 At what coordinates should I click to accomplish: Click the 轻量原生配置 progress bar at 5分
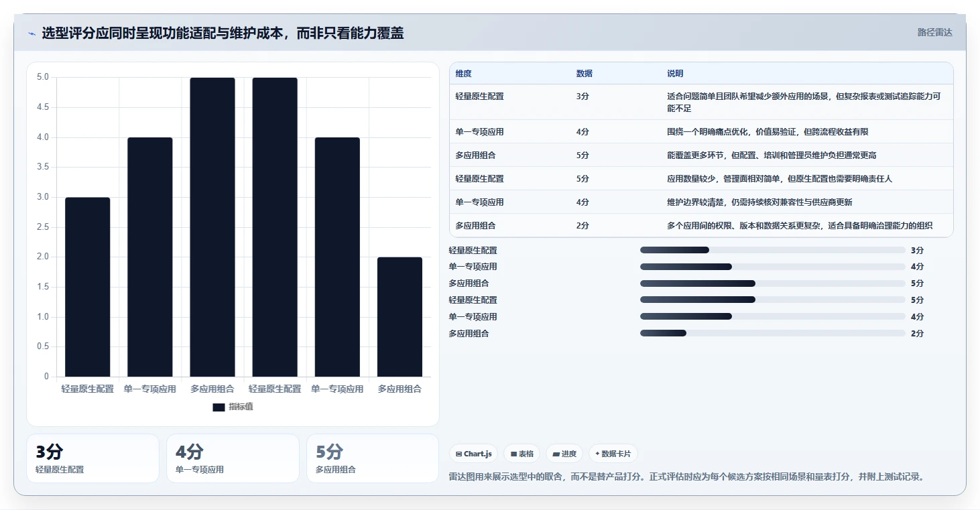(x=772, y=300)
